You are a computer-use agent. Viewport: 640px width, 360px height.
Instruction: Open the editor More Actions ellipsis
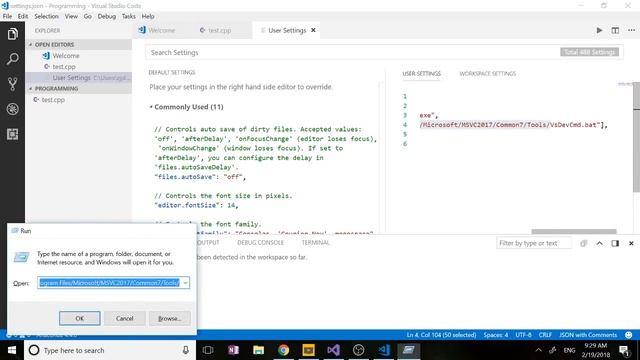pyautogui.click(x=631, y=30)
